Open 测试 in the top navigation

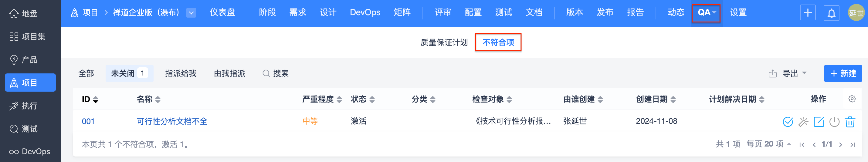click(x=504, y=12)
